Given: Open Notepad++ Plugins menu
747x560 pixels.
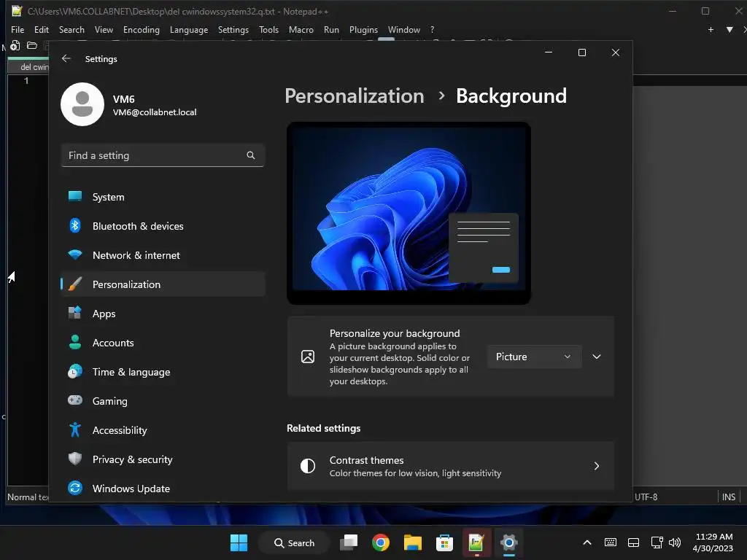Looking at the screenshot, I should click(x=363, y=29).
